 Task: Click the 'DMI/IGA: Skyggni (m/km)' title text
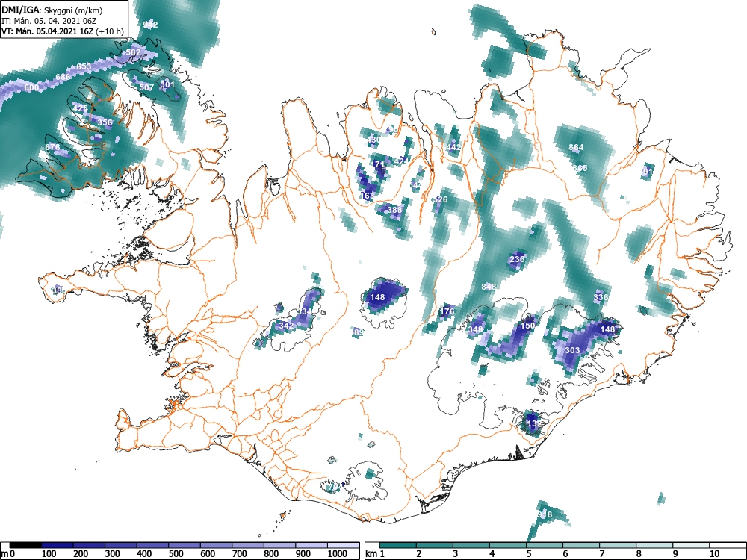pyautogui.click(x=52, y=10)
